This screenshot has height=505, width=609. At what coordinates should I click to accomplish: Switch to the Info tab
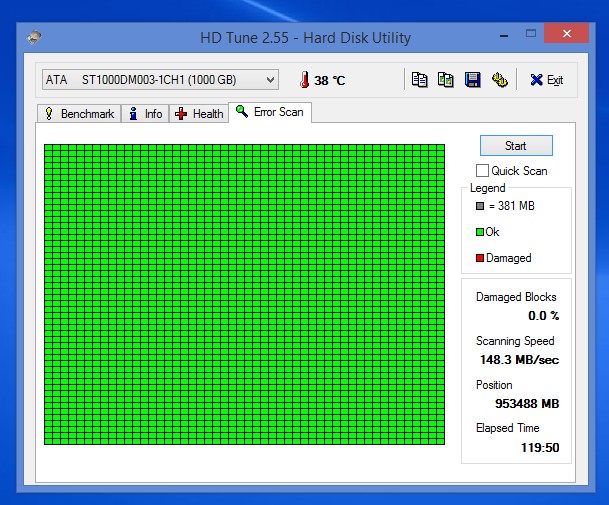[145, 114]
